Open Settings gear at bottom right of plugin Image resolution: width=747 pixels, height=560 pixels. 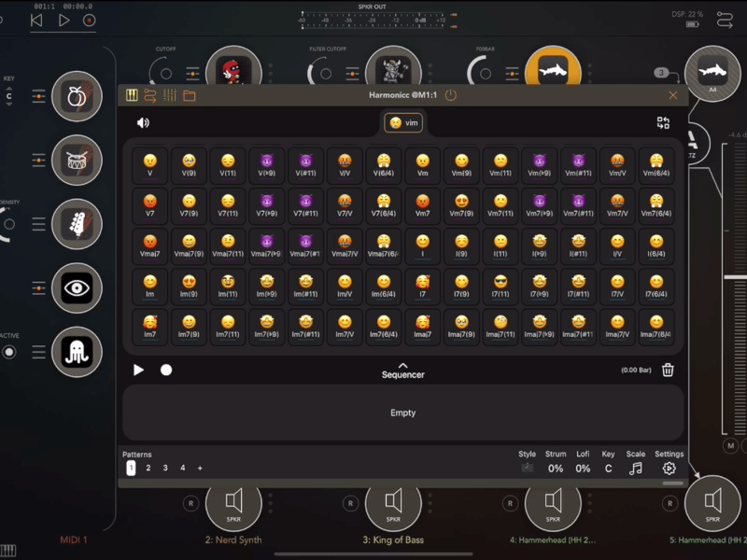click(669, 469)
